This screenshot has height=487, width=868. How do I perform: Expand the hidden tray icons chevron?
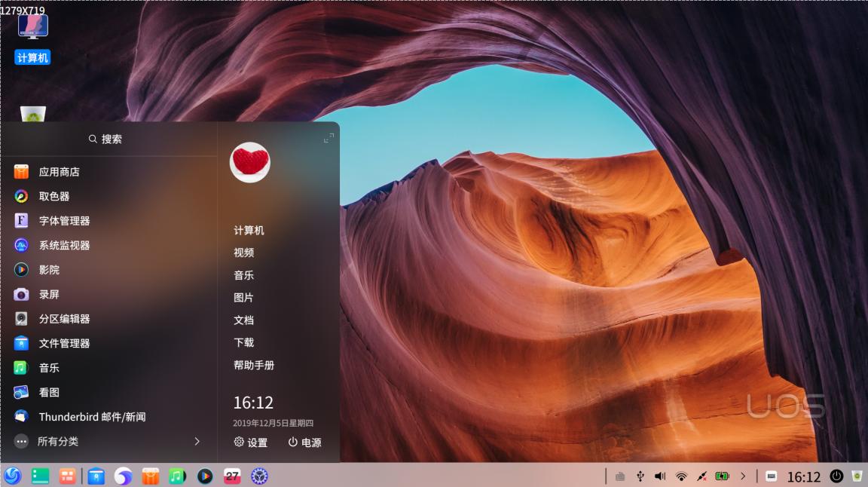743,476
